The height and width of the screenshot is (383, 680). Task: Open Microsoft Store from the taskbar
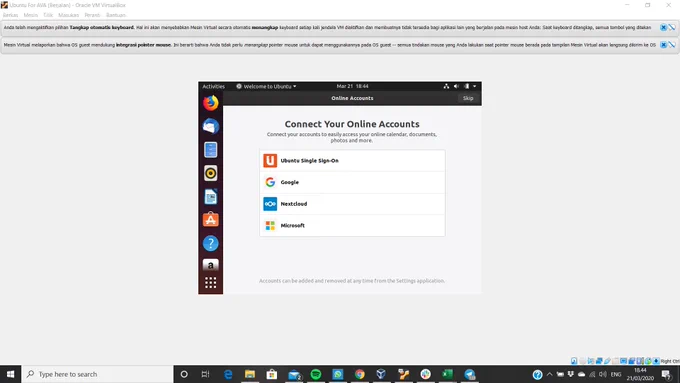272,374
